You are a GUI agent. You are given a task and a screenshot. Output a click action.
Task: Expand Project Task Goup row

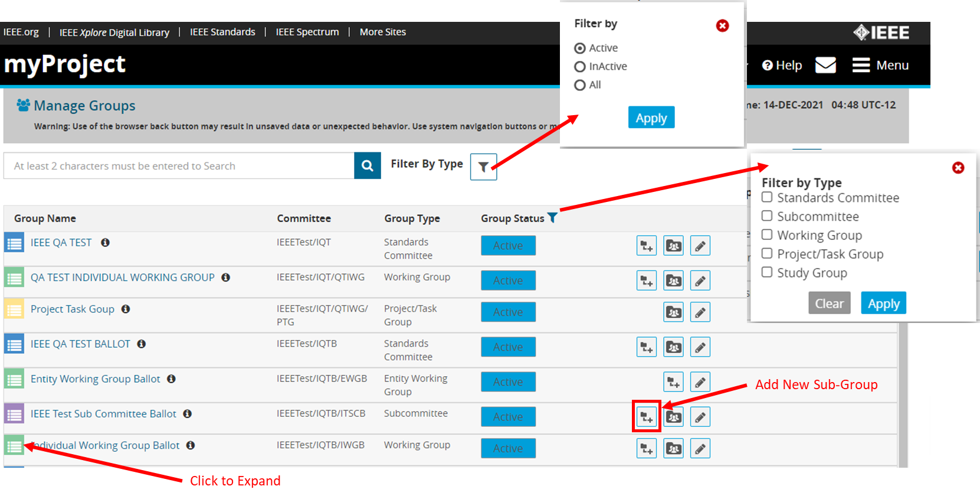tap(14, 309)
